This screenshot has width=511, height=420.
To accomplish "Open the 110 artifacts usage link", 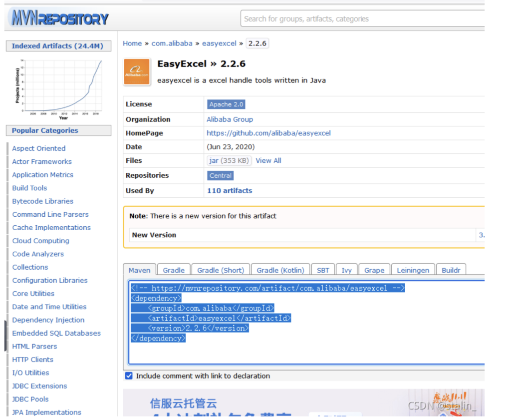I will coord(230,190).
